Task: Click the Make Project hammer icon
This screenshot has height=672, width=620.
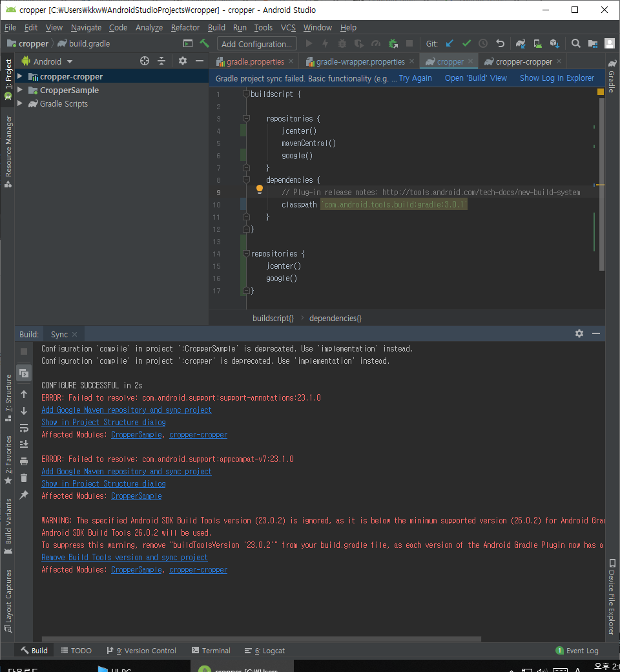Action: click(205, 44)
